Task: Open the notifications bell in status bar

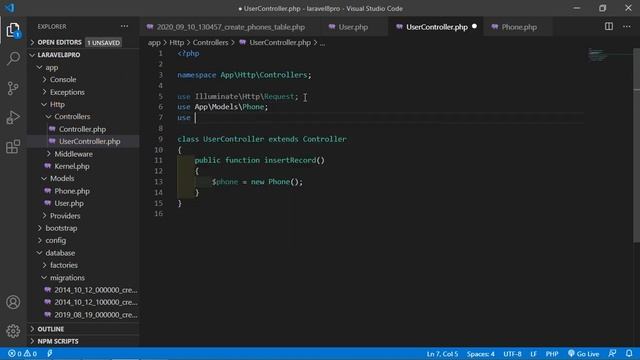Action: 629,353
